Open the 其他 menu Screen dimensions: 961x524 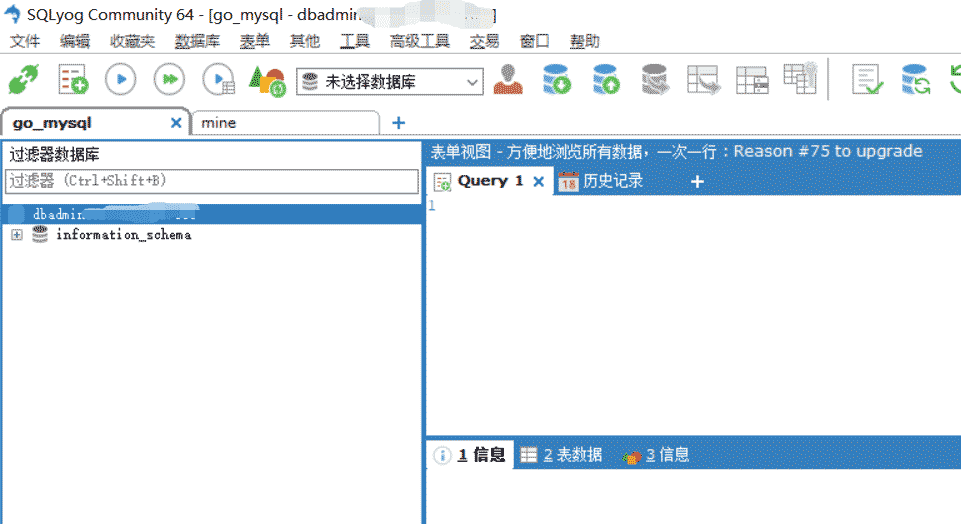305,41
